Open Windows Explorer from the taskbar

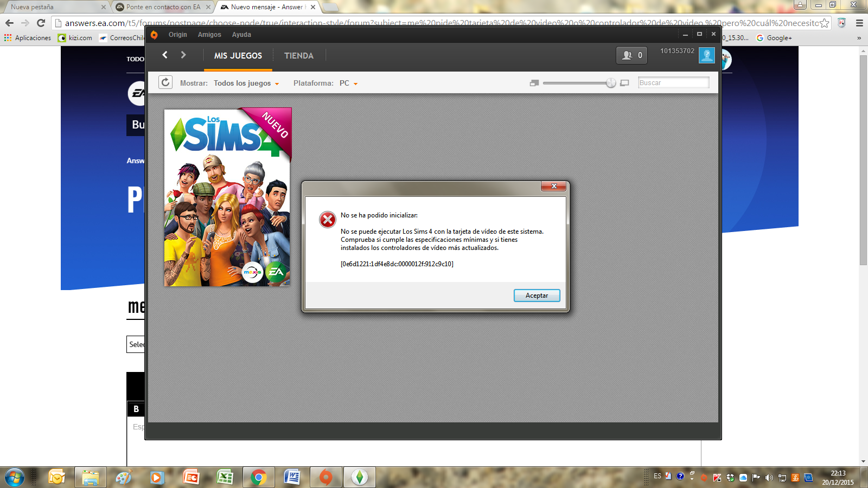pos(91,478)
